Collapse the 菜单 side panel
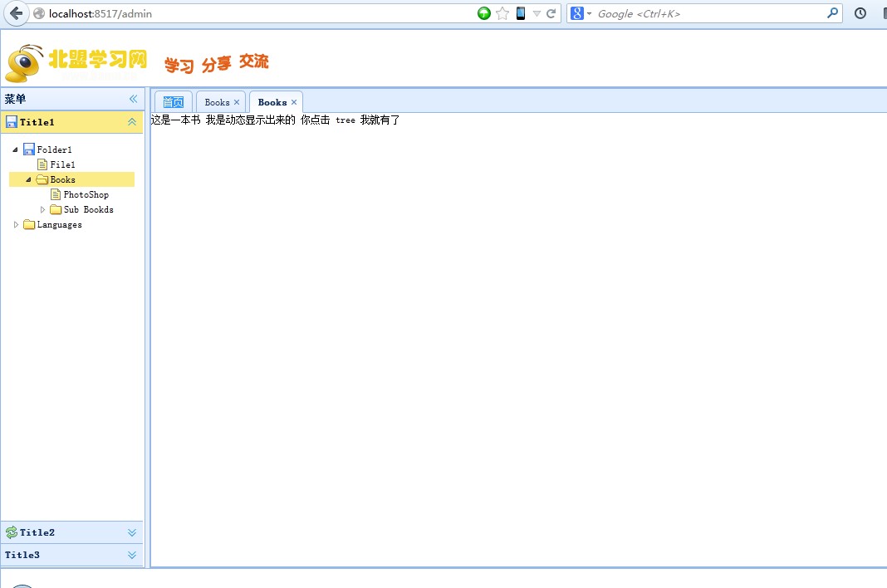Image resolution: width=887 pixels, height=588 pixels. [x=133, y=99]
